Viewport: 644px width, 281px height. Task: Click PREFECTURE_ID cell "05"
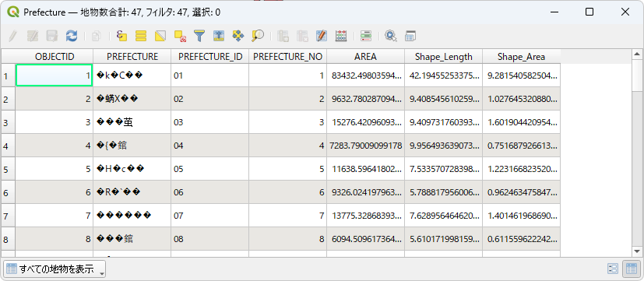coord(210,169)
